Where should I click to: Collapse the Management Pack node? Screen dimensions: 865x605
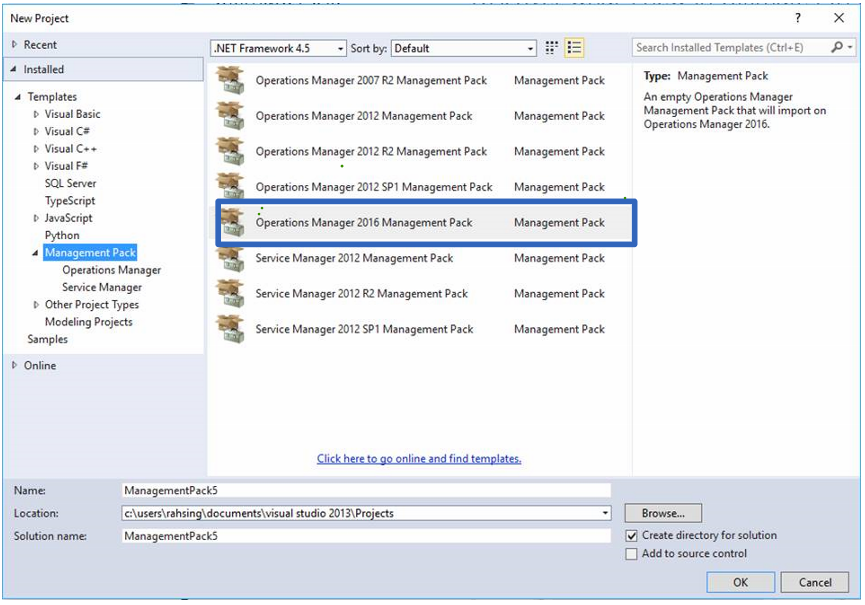point(35,253)
